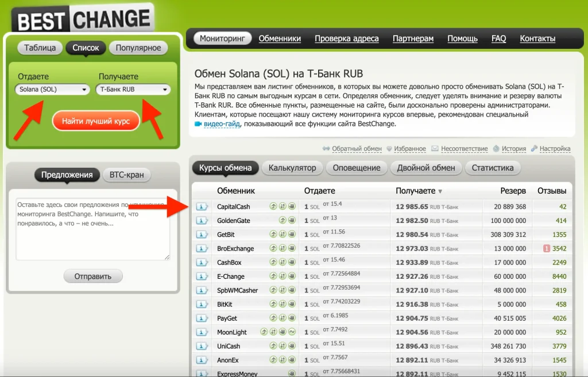The height and width of the screenshot is (377, 588).
Task: Open the Получаете Т-Банк RUB dropdown
Action: click(x=133, y=90)
